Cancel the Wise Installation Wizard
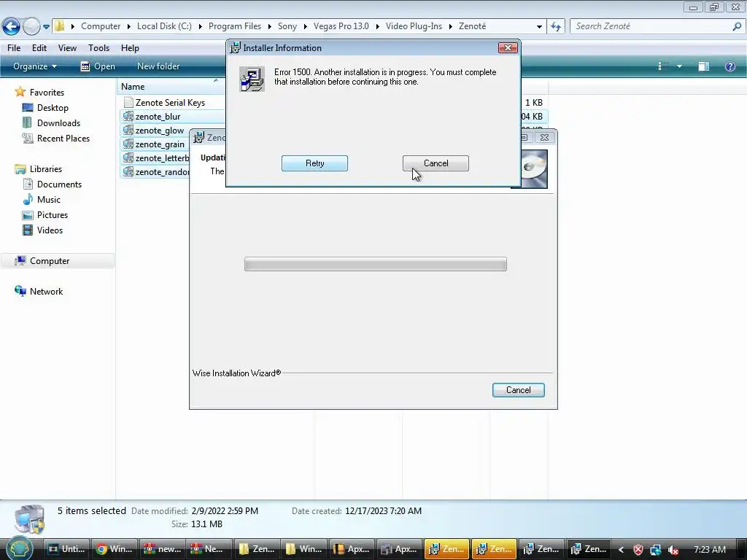Viewport: 747px width, 560px height. point(519,390)
